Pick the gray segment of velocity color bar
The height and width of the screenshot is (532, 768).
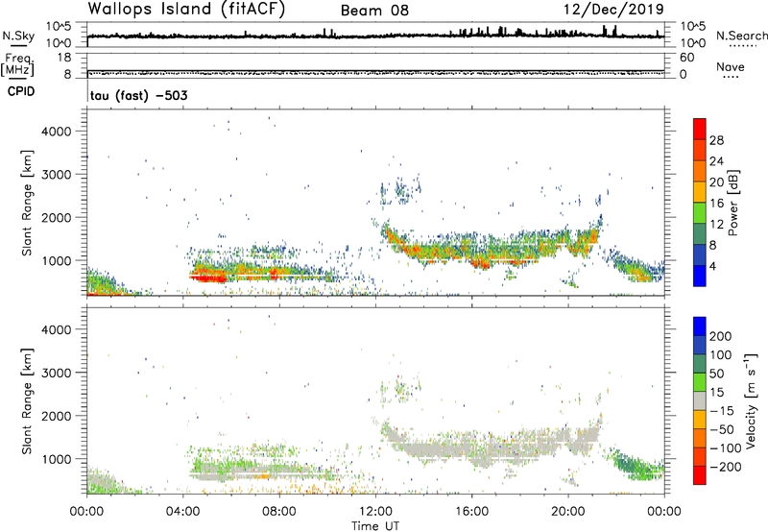700,401
